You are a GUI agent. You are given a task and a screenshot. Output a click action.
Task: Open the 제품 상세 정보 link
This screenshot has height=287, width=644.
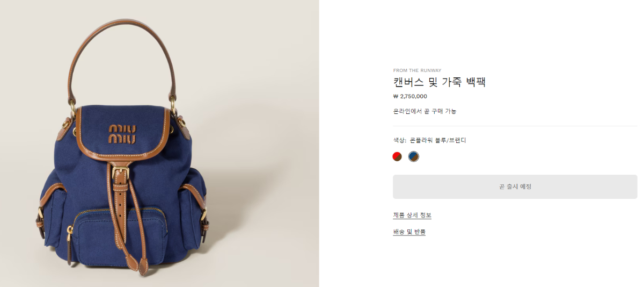[x=412, y=215]
